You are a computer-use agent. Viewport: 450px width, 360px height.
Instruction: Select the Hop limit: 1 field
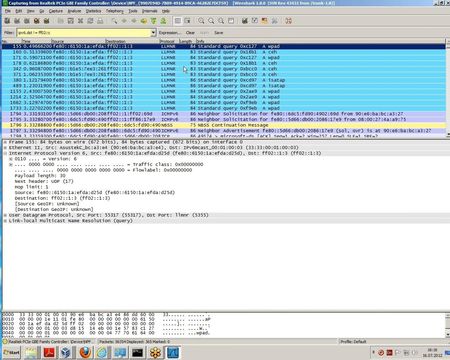[31, 187]
